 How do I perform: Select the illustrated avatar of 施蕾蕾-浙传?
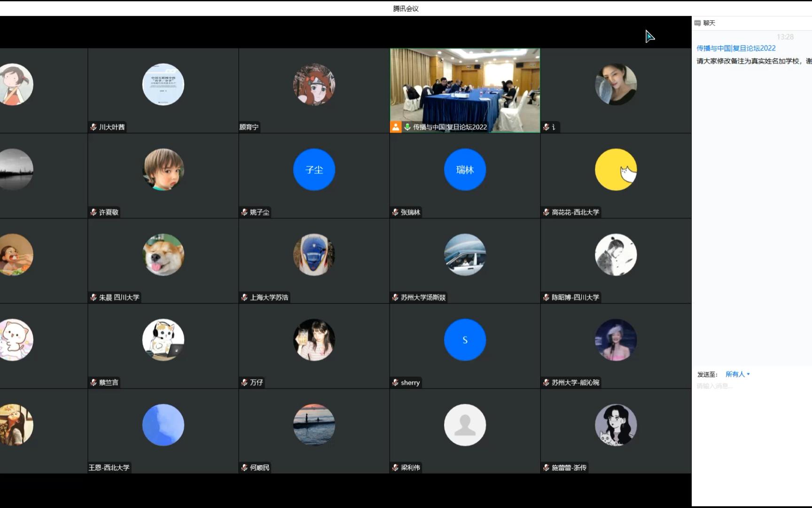coord(616,425)
